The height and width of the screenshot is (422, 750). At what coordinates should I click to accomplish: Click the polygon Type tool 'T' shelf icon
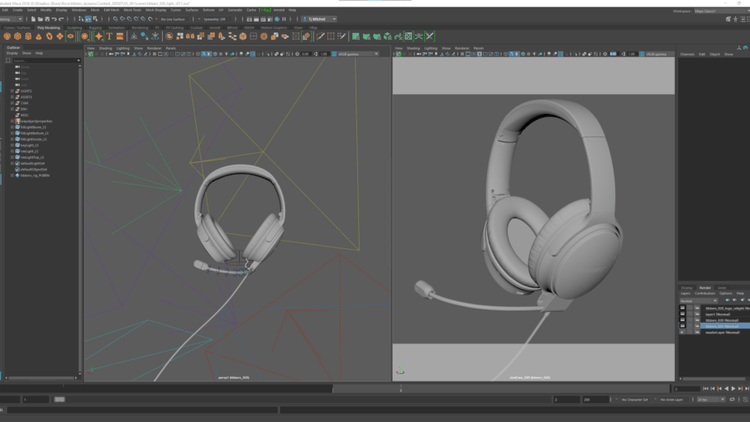click(110, 36)
